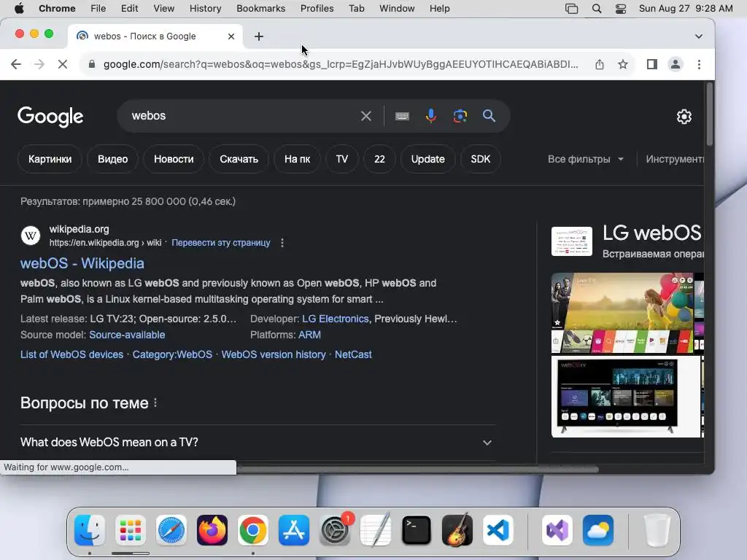Screen dimensions: 747x560
Task: Open the History menu
Action: [205, 9]
